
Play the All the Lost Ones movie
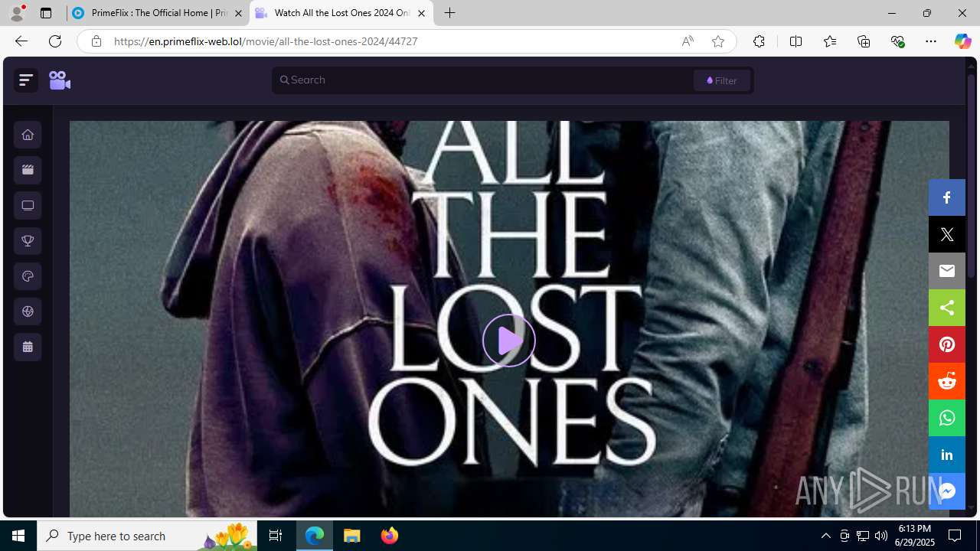pos(509,341)
